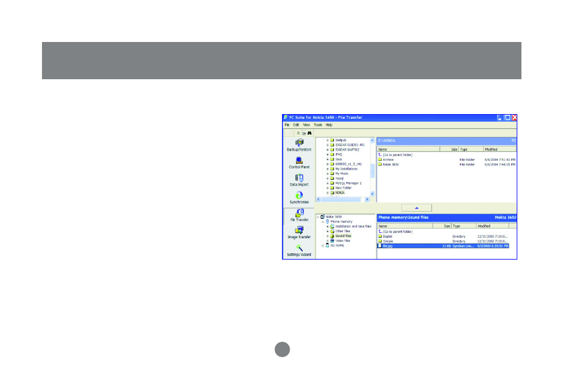Click the help question mark toolbar icon
The image size is (564, 392).
point(289,133)
